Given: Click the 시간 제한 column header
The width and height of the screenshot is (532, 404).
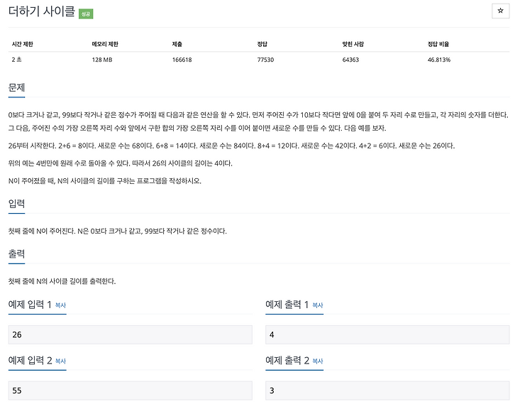Looking at the screenshot, I should pyautogui.click(x=23, y=44).
